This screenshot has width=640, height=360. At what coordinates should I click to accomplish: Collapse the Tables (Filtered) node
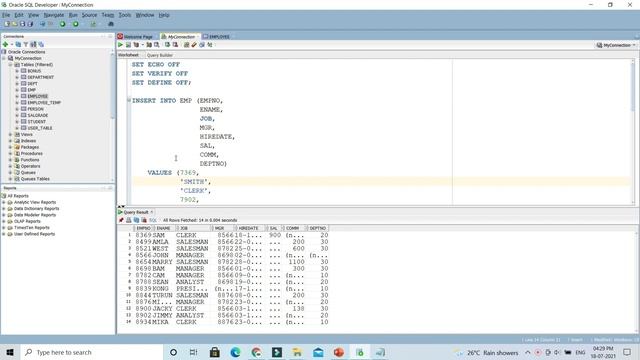point(11,64)
